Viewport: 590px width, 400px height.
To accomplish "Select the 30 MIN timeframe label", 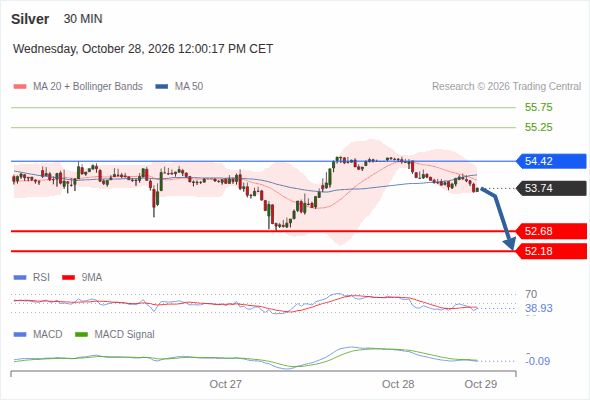I will pos(83,19).
